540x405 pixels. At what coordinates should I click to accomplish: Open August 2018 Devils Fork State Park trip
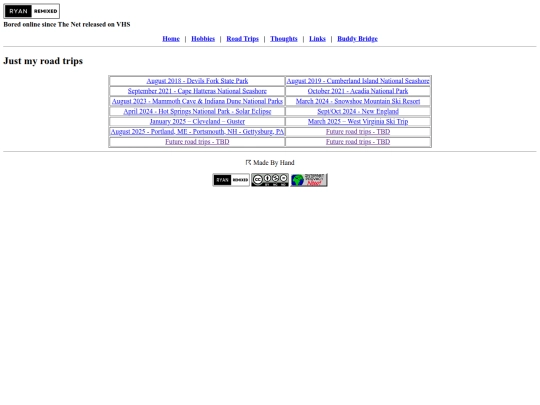point(197,81)
